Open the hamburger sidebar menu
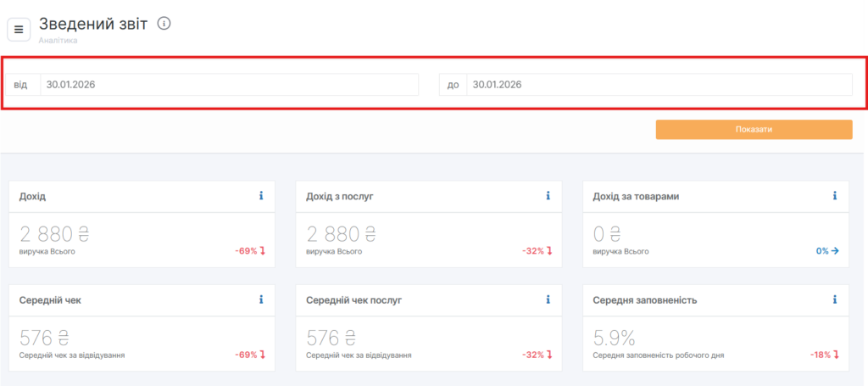The width and height of the screenshot is (868, 386). (19, 29)
